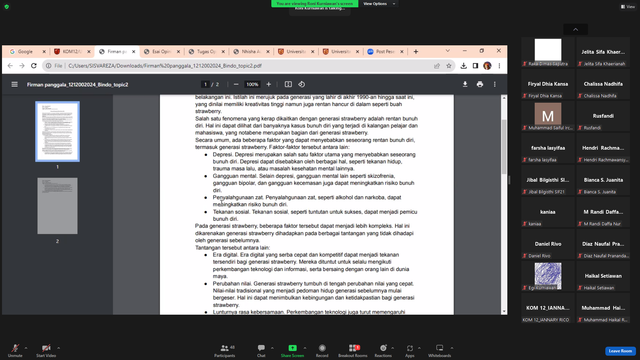Select page 2 thumbnail
The height and width of the screenshot is (360, 640).
58,206
